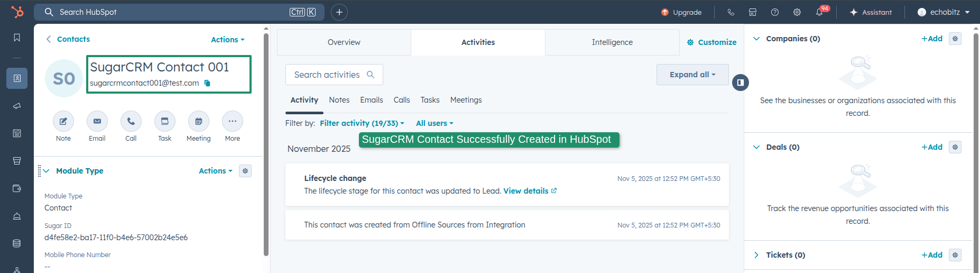
Task: Copy the contact email address icon
Action: coord(207,83)
